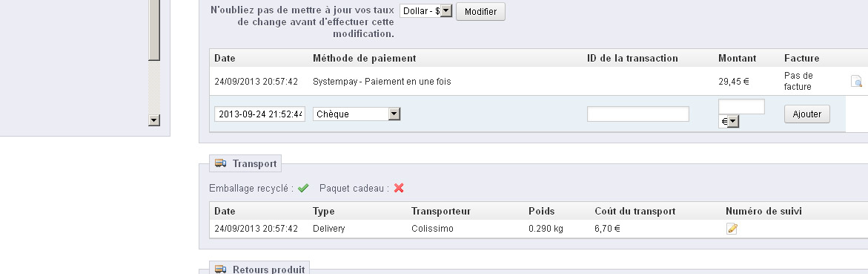
Task: Click the truck icon beside Transport
Action: tap(220, 163)
